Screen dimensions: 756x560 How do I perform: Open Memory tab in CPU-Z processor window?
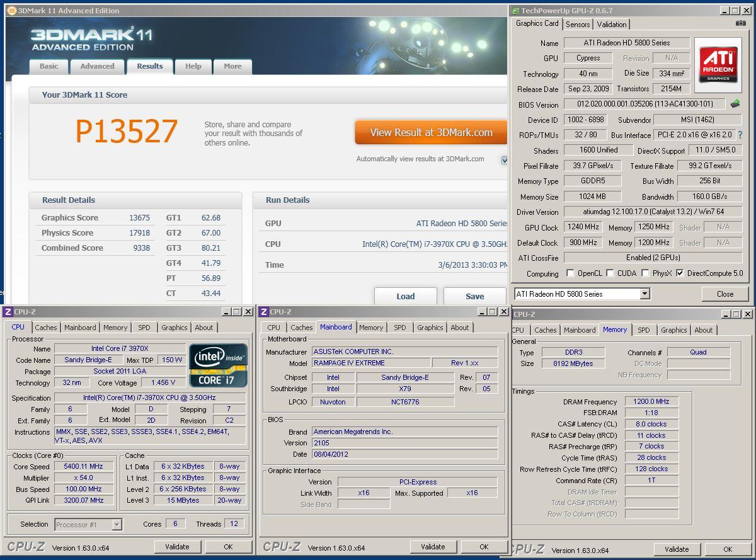115,328
